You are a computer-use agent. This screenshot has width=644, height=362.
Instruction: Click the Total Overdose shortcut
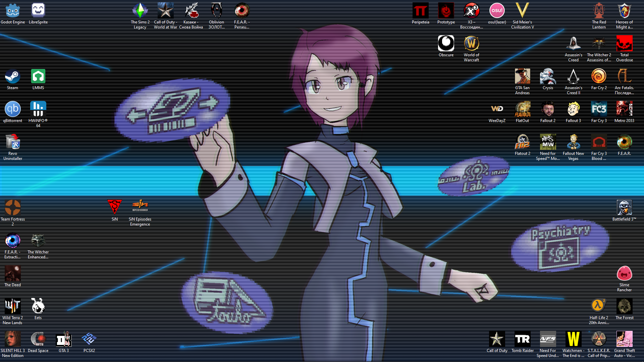pyautogui.click(x=625, y=49)
